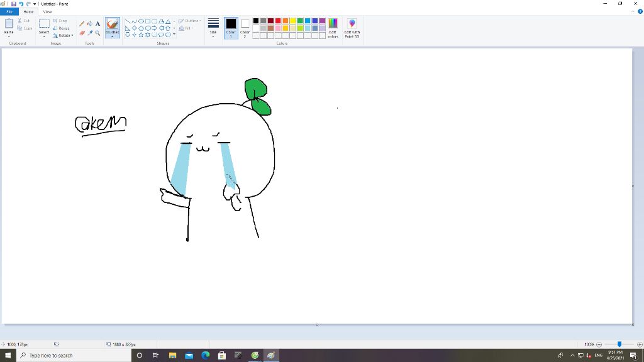Click Undo in quick access toolbar
Viewport: 644px width, 362px height.
[21, 4]
